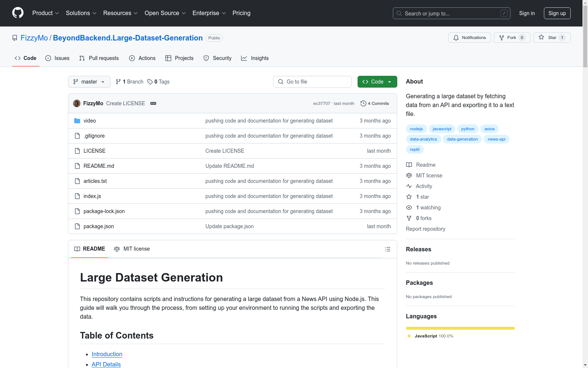
Task: Click the package-lock.json file icon
Action: tap(77, 211)
